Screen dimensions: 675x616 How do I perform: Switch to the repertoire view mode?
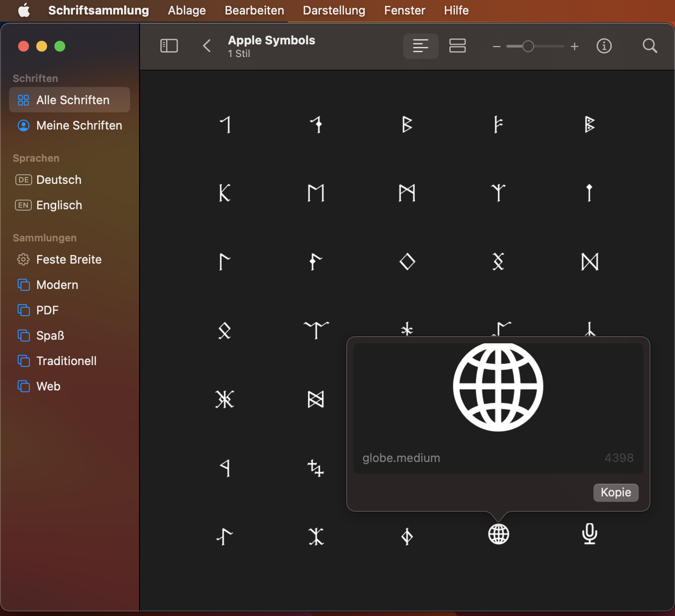coord(458,46)
